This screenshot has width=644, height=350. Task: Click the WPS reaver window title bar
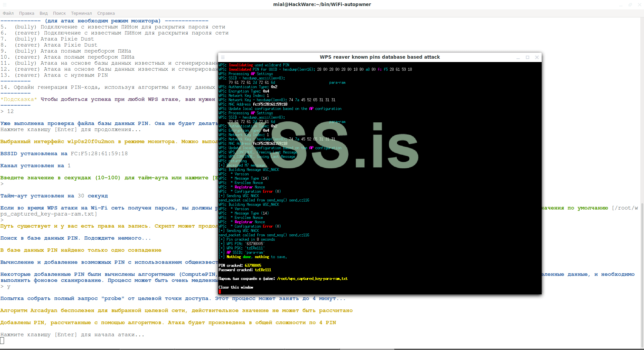[380, 57]
